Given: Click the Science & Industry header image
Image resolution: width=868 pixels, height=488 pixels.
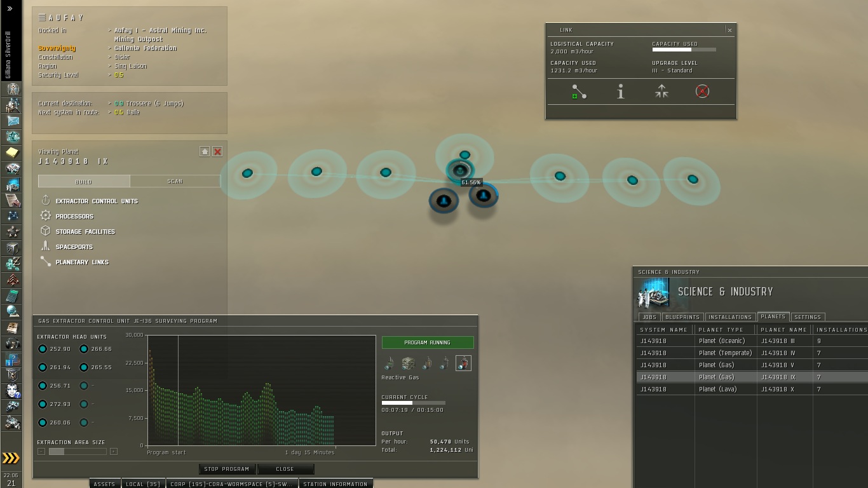Looking at the screenshot, I should pos(654,293).
